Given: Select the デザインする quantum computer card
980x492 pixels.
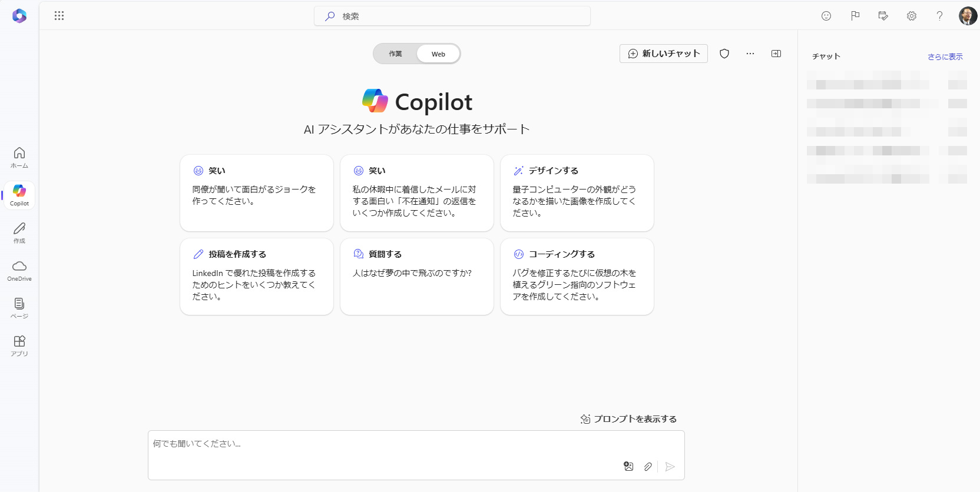Looking at the screenshot, I should coord(577,193).
